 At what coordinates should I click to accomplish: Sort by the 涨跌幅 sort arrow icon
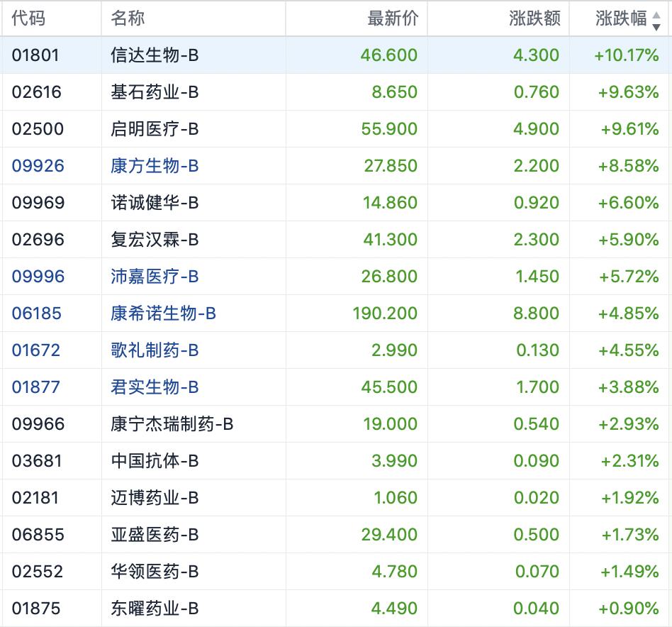coord(656,21)
